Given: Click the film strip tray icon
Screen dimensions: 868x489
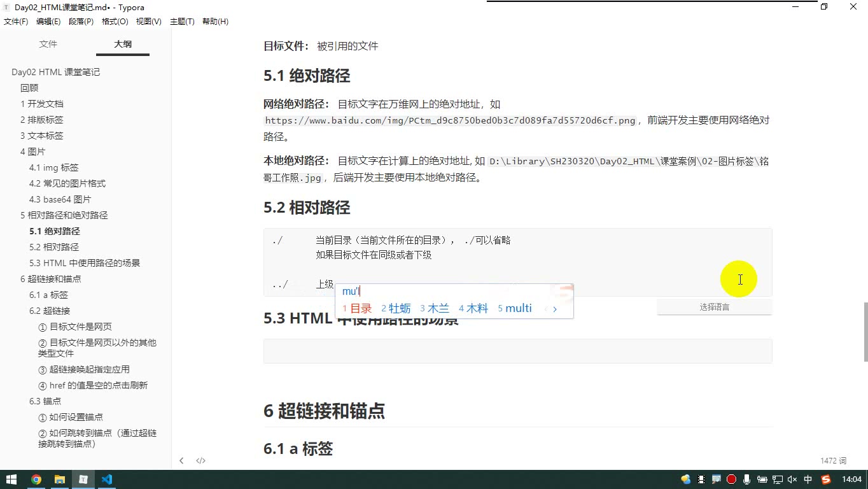Looking at the screenshot, I should point(701,479).
